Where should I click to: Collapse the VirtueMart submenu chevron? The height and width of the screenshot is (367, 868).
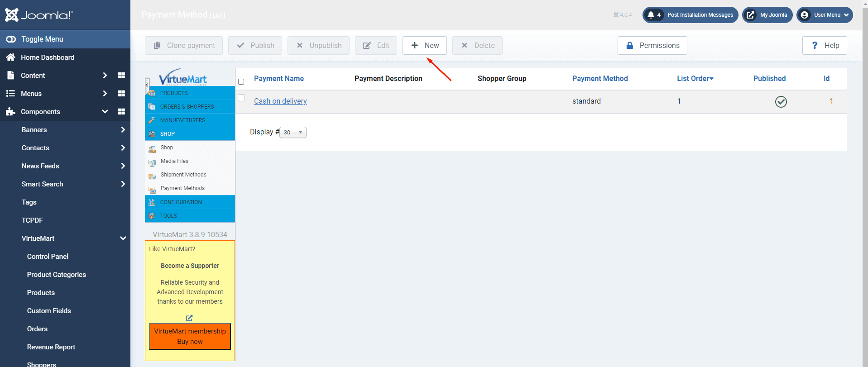point(123,238)
